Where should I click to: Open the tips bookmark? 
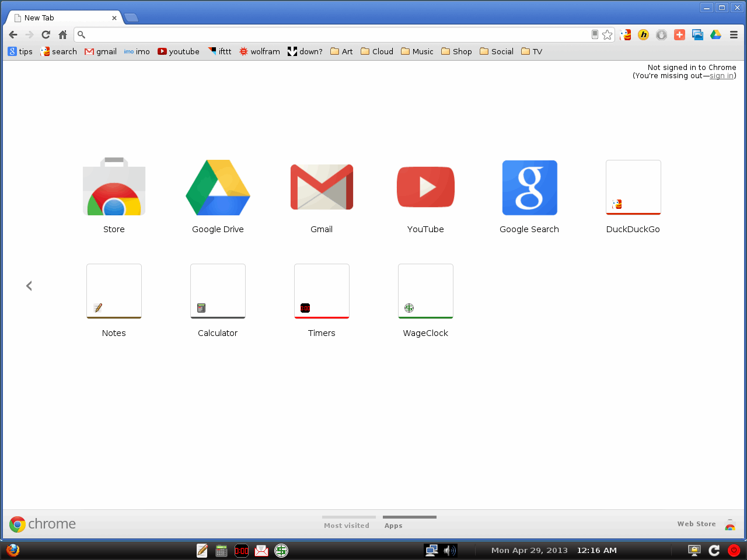20,51
